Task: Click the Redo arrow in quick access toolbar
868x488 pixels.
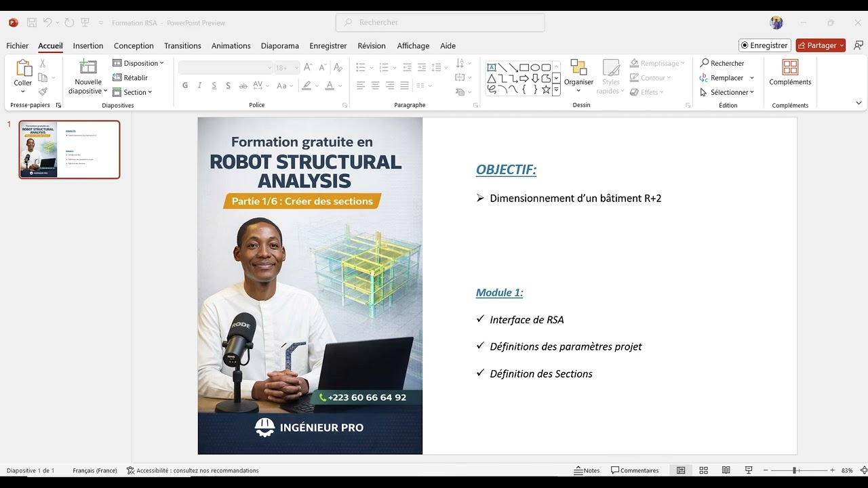Action: pos(69,22)
